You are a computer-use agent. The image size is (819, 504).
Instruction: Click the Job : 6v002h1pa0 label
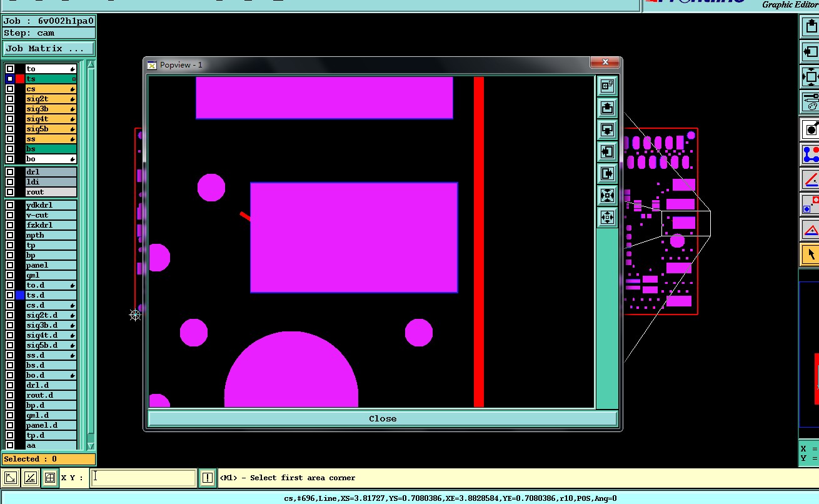click(x=48, y=21)
